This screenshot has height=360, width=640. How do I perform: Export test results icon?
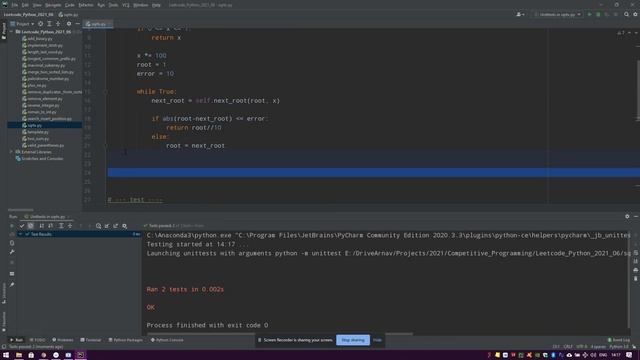(116, 226)
